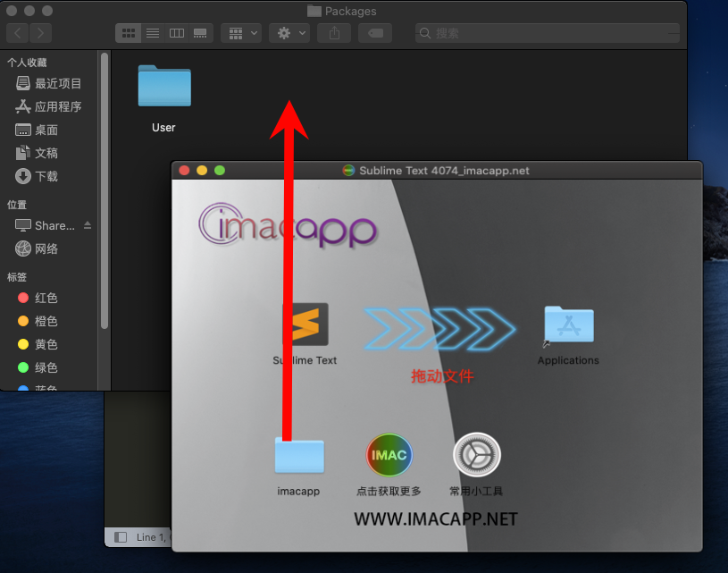Switch Finder to icon view
Viewport: 728px width, 573px height.
128,33
